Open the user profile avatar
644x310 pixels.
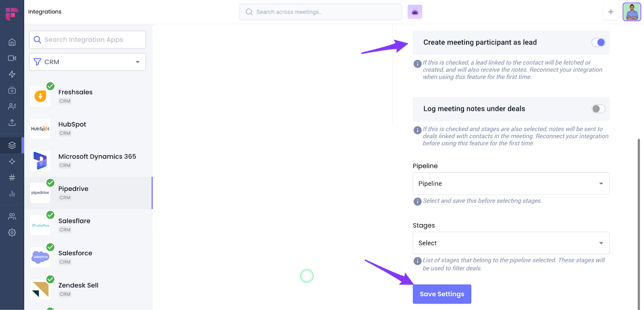(x=632, y=12)
